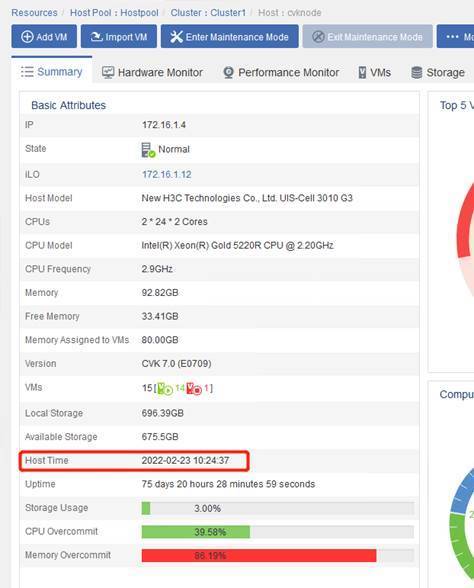The image size is (474, 588).
Task: Click the import arrow icon on Import VM
Action: pos(96,37)
